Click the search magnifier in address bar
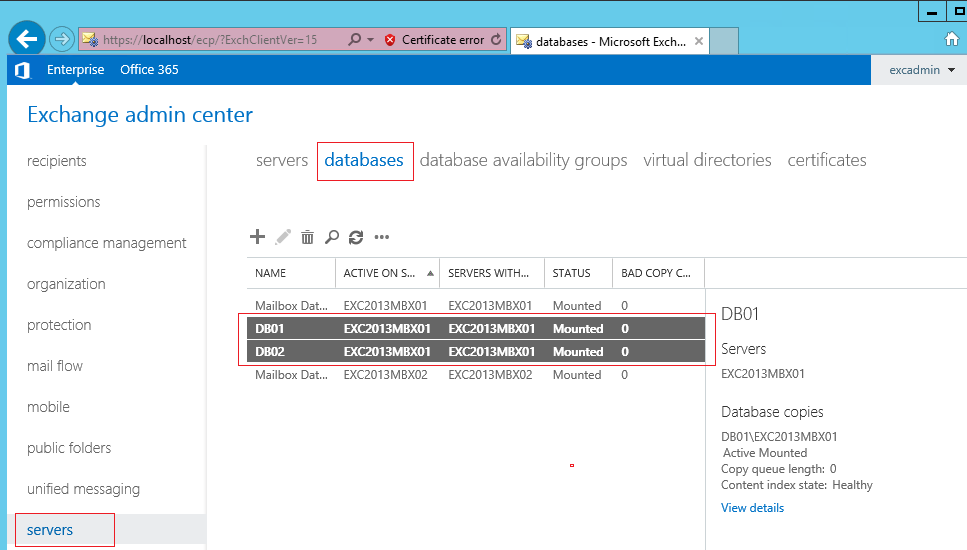The image size is (967, 550). (x=355, y=39)
